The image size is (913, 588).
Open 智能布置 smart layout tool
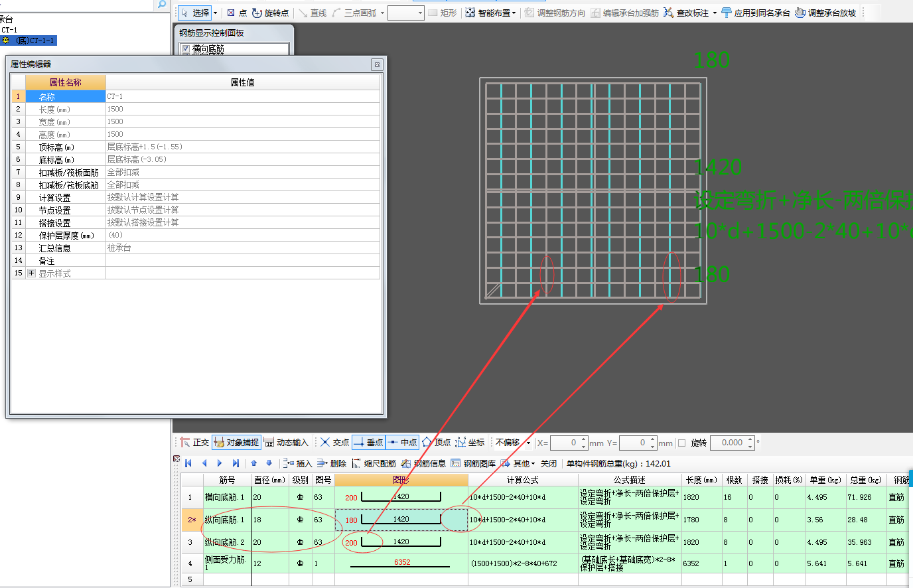(x=490, y=13)
